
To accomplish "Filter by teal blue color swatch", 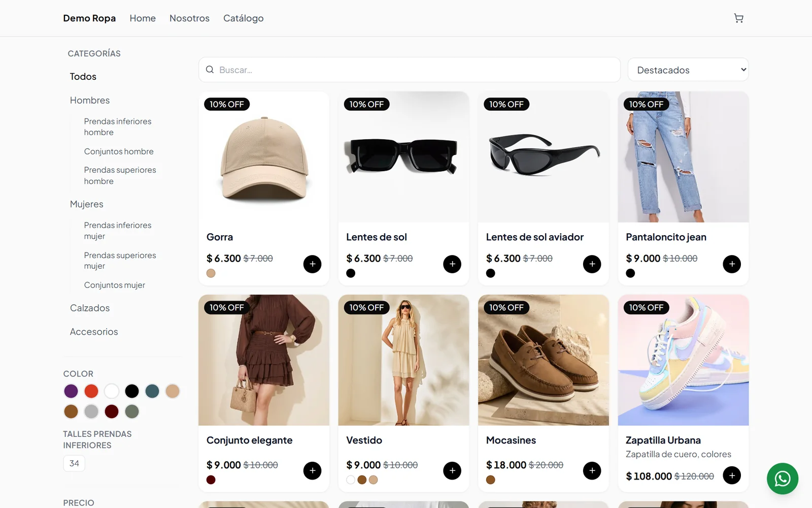I will pyautogui.click(x=152, y=391).
